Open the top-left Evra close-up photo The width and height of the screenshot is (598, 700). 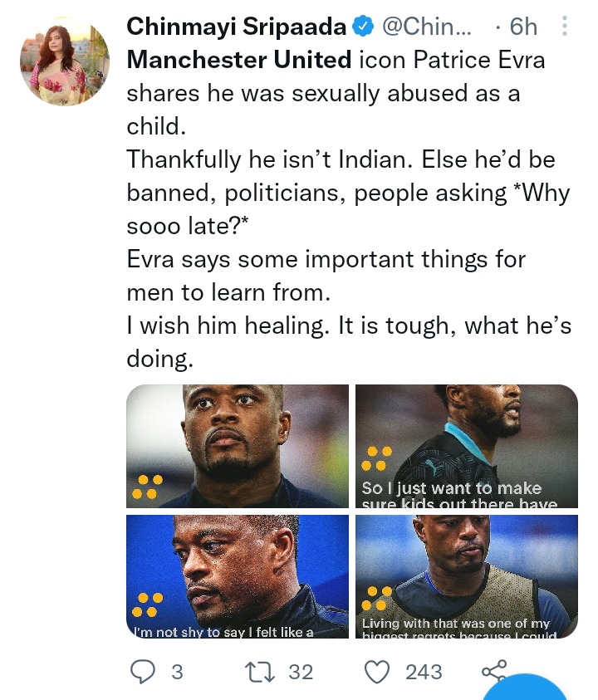coord(238,446)
